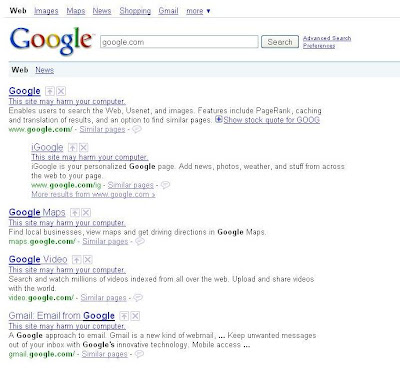Open the more dropdown in top navigation
The width and height of the screenshot is (400, 374).
(x=198, y=11)
